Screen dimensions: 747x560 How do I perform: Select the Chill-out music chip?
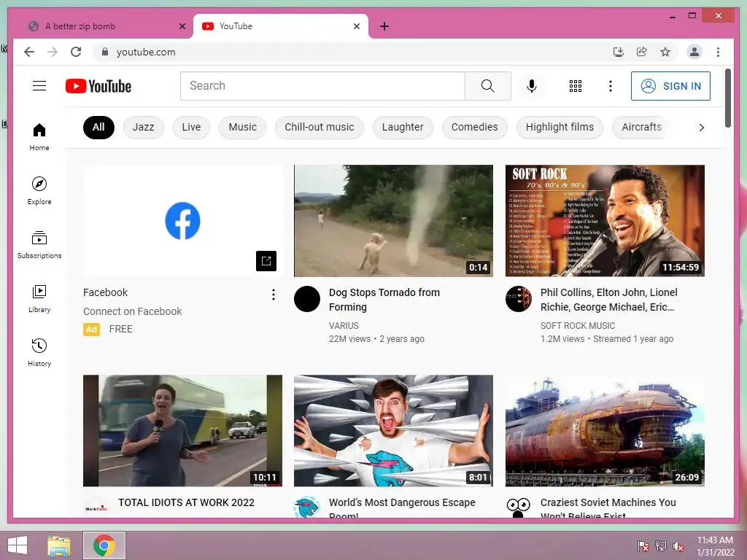pos(320,127)
